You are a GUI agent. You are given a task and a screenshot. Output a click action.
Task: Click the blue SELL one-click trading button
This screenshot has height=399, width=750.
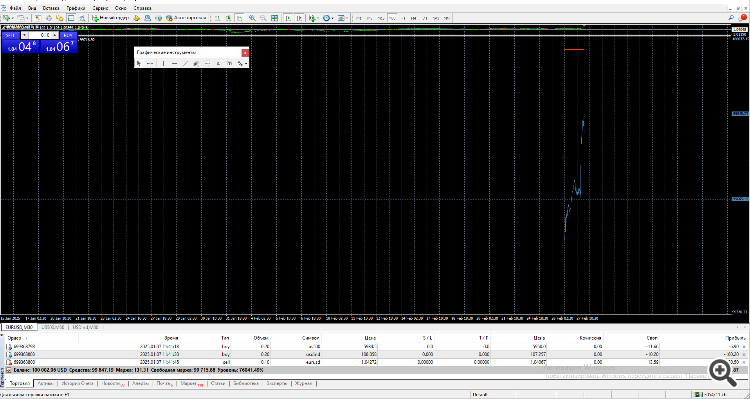(x=11, y=35)
